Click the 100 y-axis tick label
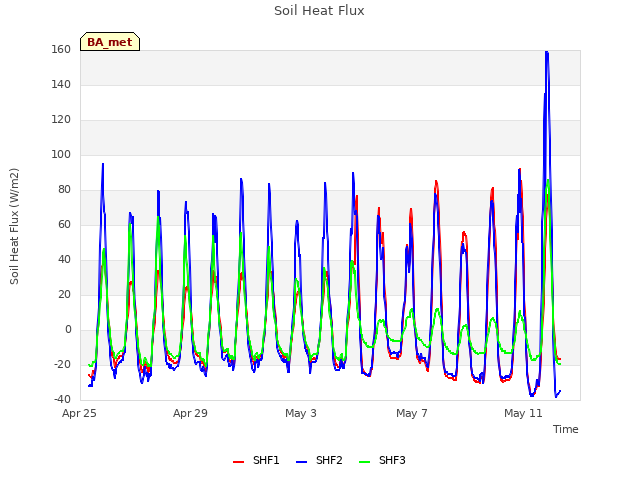Viewport: 640px width, 480px height. coord(61,155)
